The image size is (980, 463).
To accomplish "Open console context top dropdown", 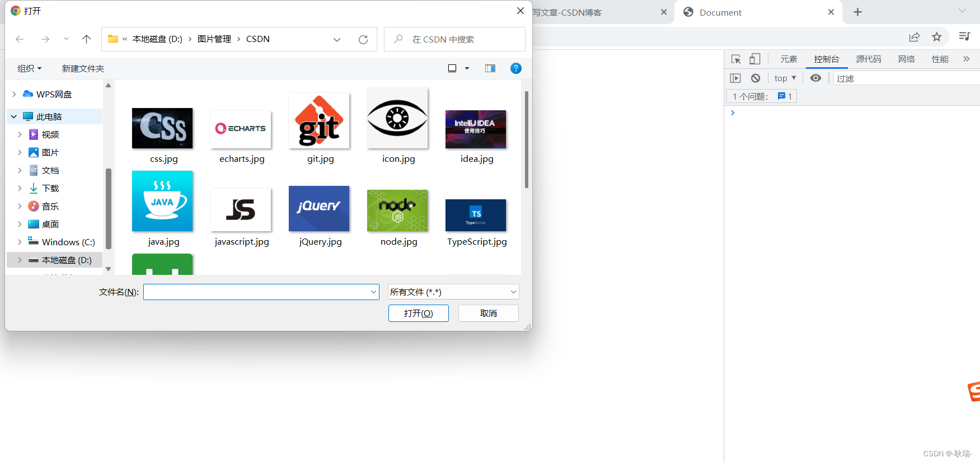I will pyautogui.click(x=785, y=78).
